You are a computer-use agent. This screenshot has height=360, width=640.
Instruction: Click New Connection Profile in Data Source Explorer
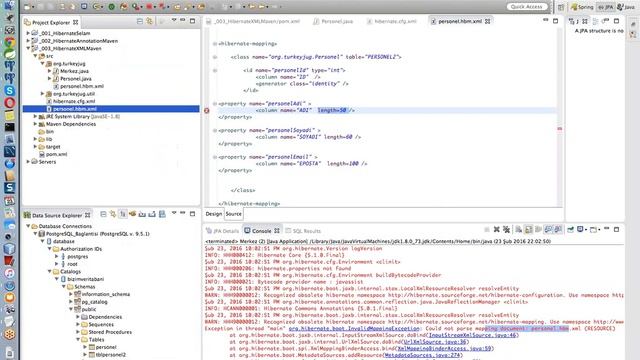pos(133,214)
